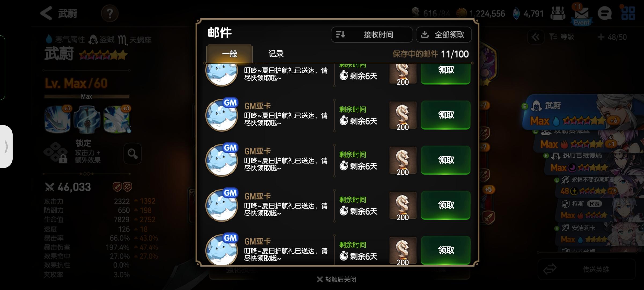Collapse hero list with double-arrow icon
The width and height of the screenshot is (644, 290).
(536, 37)
